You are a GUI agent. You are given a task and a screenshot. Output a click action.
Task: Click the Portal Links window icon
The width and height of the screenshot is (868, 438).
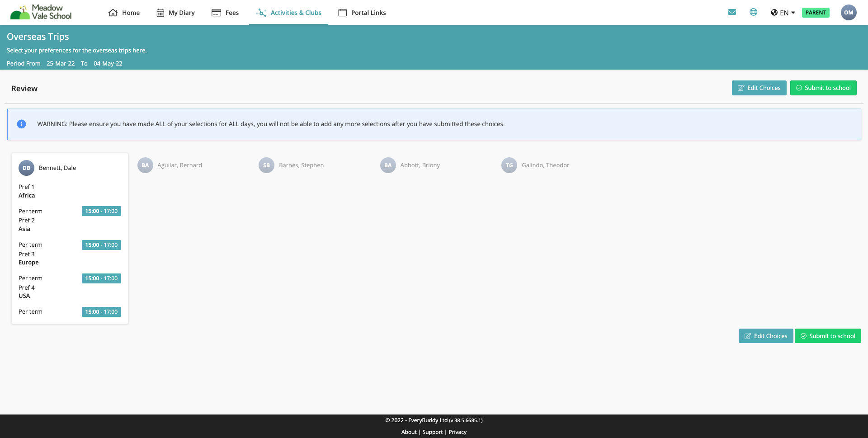click(x=343, y=13)
